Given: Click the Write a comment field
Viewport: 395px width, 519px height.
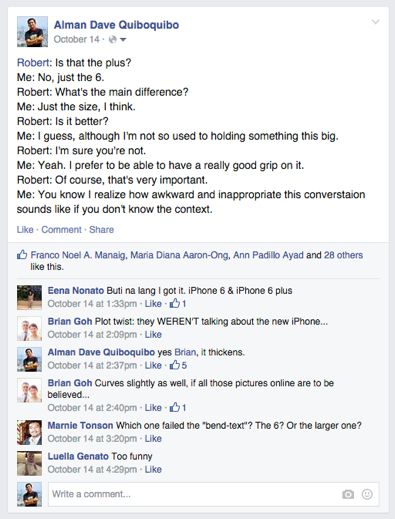Looking at the screenshot, I should click(213, 494).
